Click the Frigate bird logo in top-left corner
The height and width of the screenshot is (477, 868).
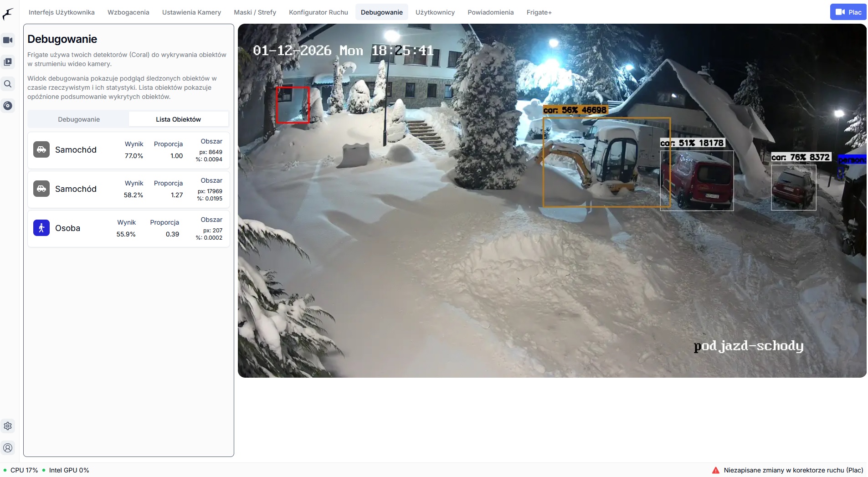tap(8, 13)
